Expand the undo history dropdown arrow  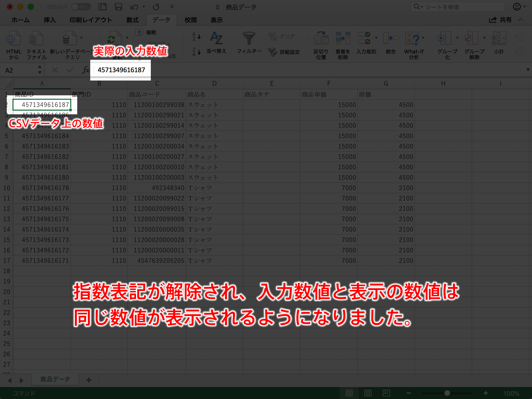click(x=144, y=7)
